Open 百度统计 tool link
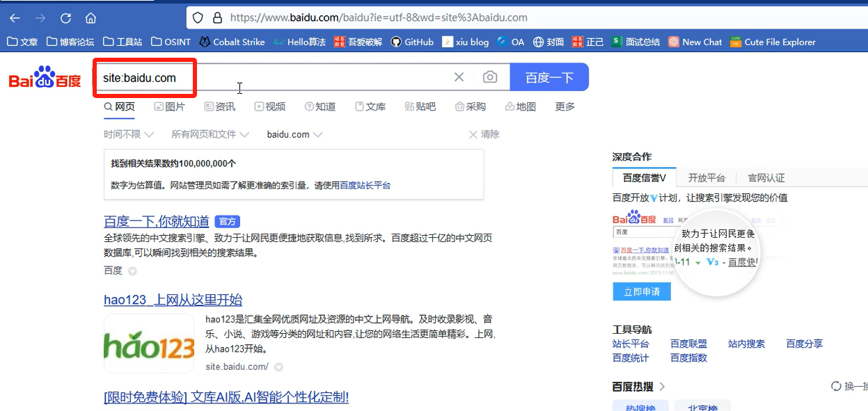 coord(631,357)
